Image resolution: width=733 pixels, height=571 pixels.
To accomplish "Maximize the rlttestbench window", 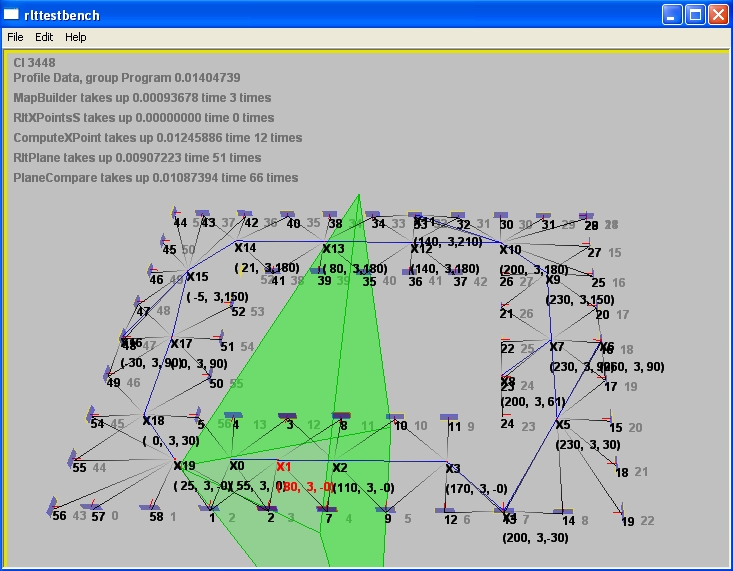I will coord(694,14).
